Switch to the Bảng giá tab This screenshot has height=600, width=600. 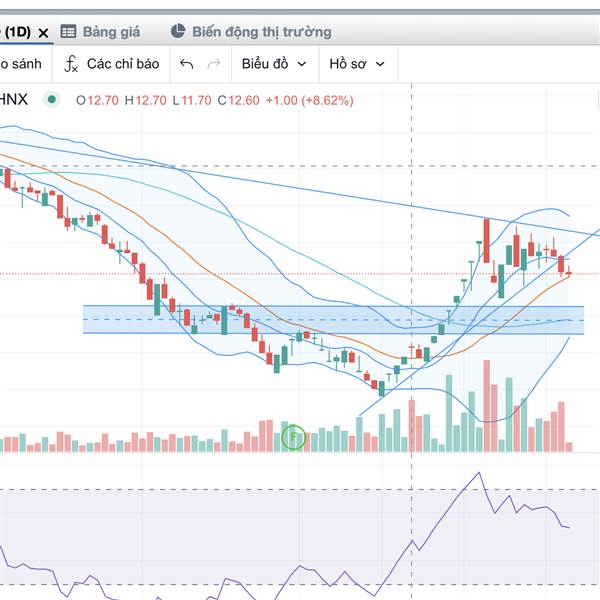[100, 32]
